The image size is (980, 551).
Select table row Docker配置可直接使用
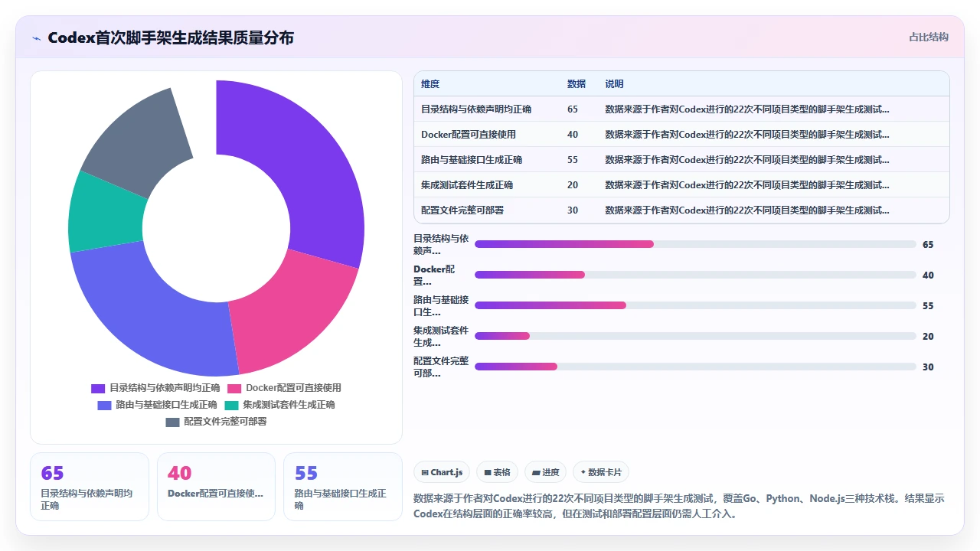coord(681,135)
